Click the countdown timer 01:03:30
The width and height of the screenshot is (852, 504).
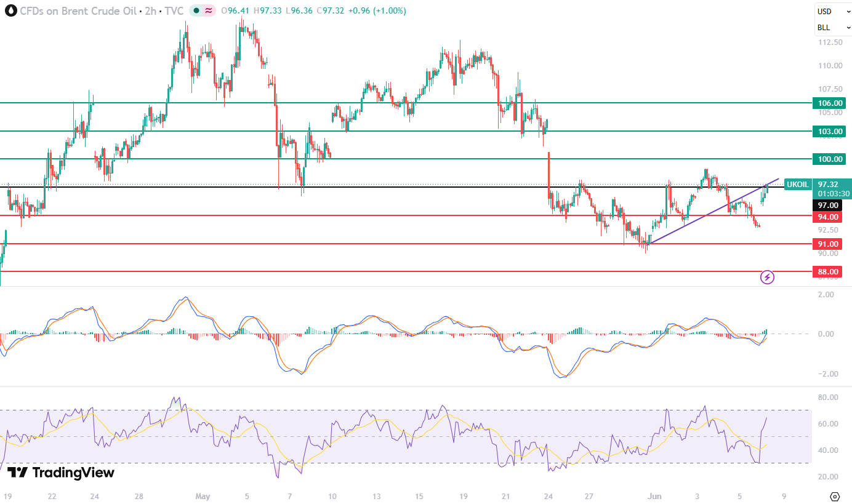coord(834,193)
